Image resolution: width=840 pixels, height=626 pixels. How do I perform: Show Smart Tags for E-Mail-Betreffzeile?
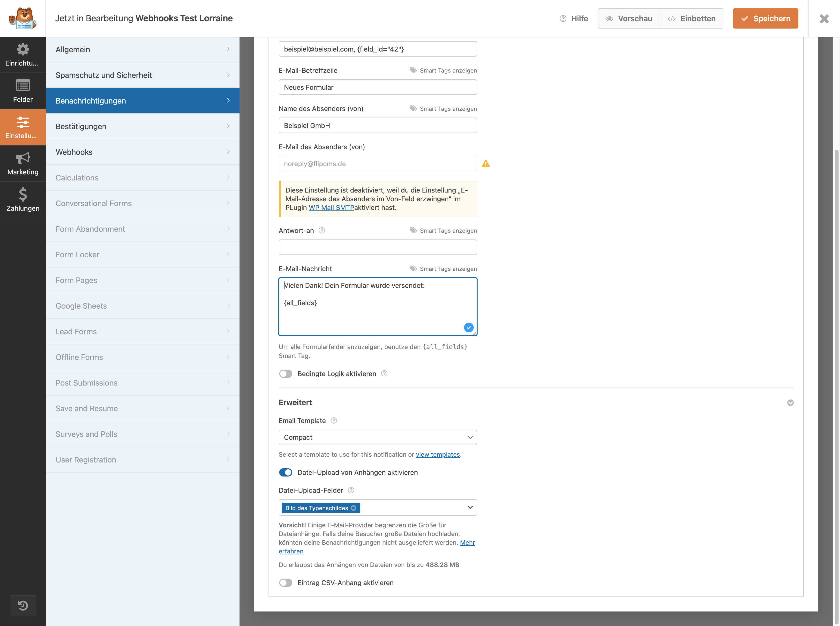pos(443,70)
